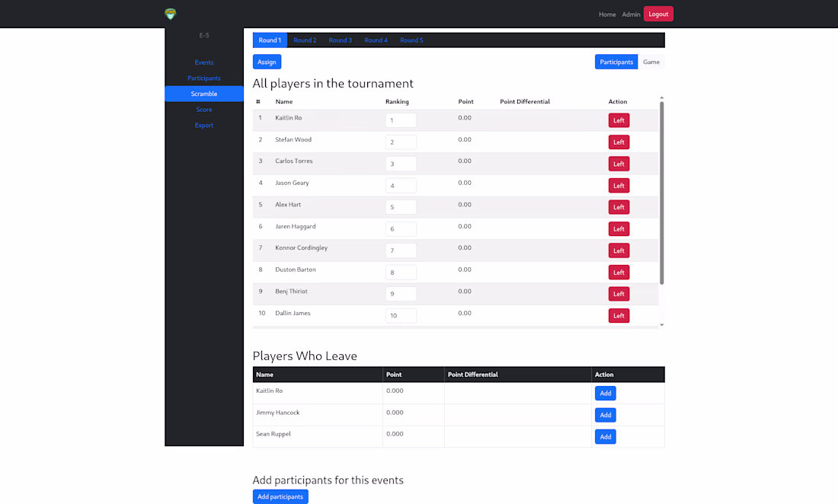Select the Round 1 tab
Viewport: 838px width, 504px height.
click(270, 40)
